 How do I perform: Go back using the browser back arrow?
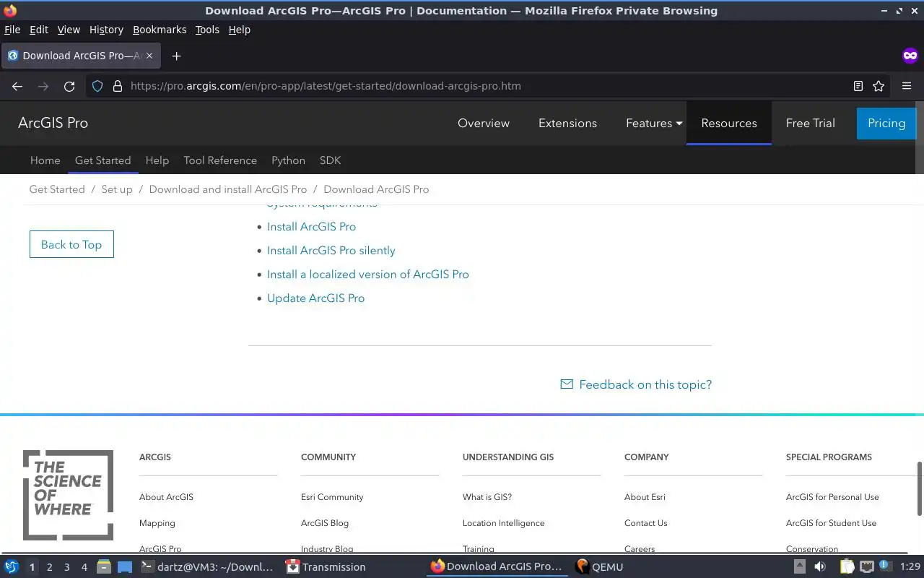pyautogui.click(x=17, y=86)
